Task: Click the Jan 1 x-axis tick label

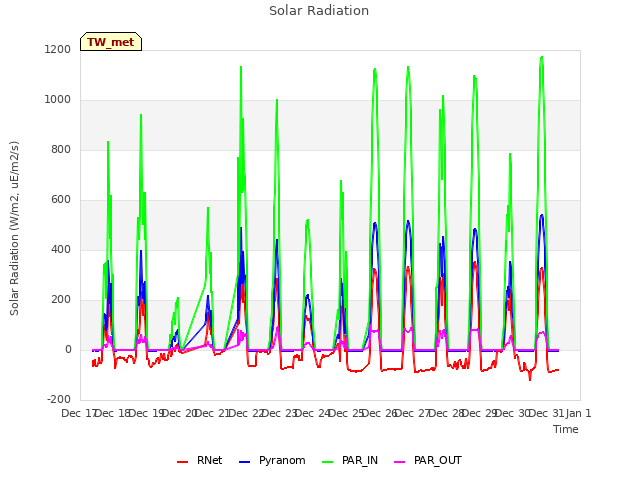Action: (x=578, y=413)
